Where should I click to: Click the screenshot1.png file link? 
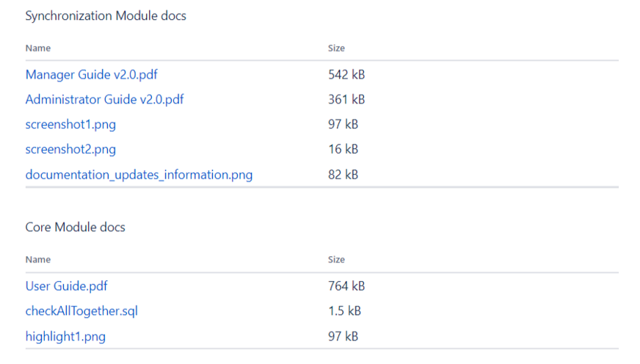pyautogui.click(x=70, y=125)
